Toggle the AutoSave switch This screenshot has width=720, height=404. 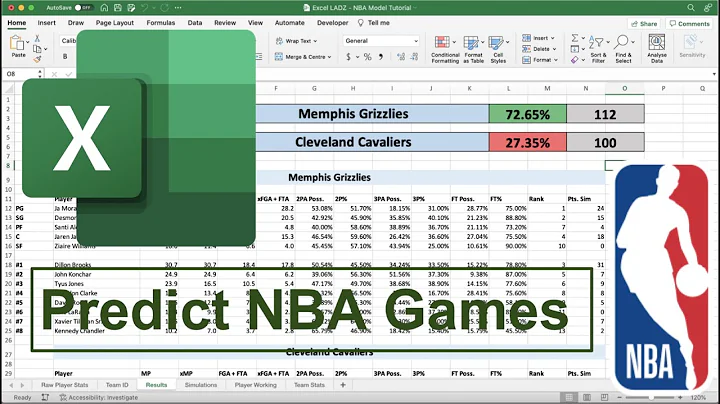coord(84,8)
